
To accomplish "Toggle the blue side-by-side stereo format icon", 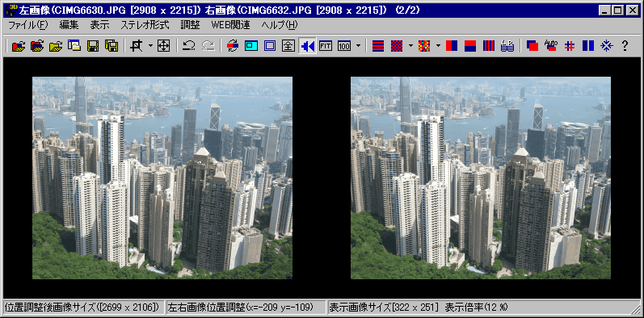I will pyautogui.click(x=587, y=46).
